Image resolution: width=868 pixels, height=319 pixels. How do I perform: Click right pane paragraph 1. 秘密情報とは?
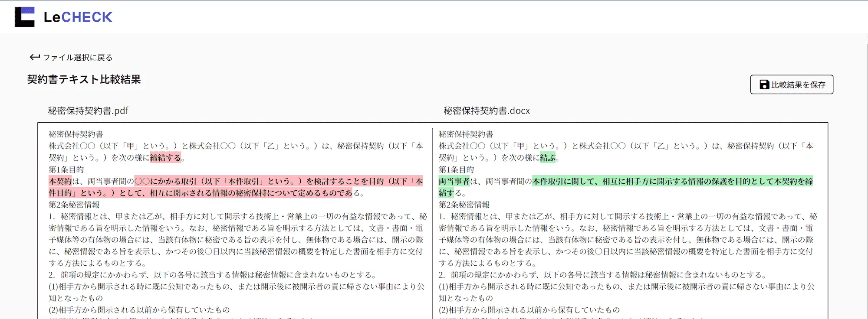(x=628, y=240)
